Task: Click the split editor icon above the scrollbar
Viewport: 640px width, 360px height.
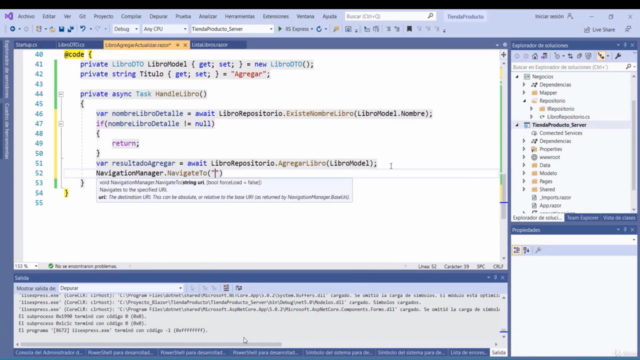Action: coord(504,54)
